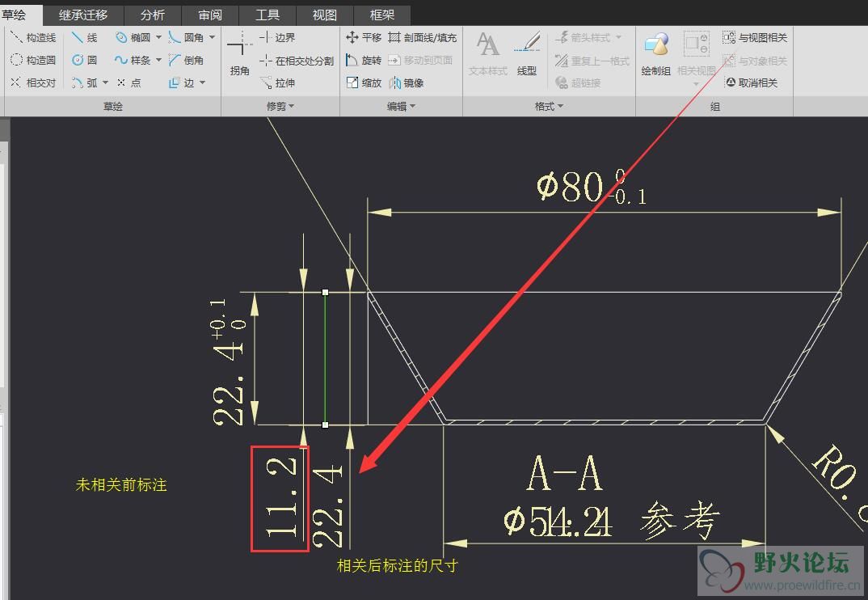This screenshot has width=868, height=600.
Task: Click the 旋转 rotate tool
Action: [x=364, y=60]
